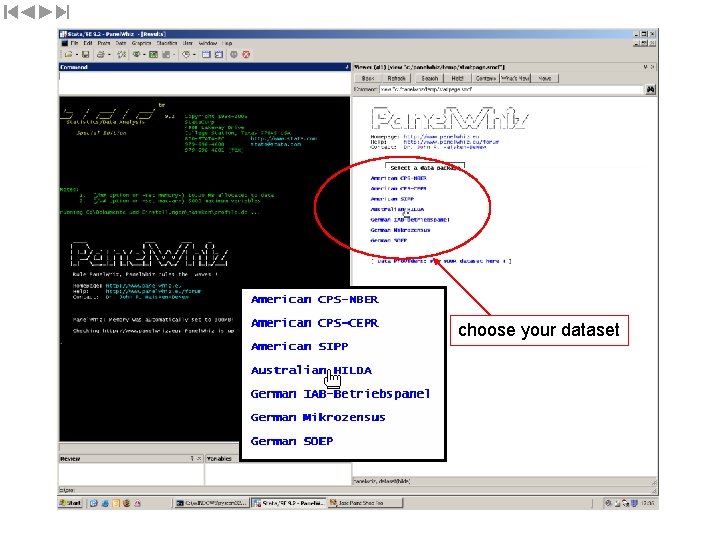The image size is (720, 540).
Task: Click the Viewer Search button
Action: (x=430, y=79)
